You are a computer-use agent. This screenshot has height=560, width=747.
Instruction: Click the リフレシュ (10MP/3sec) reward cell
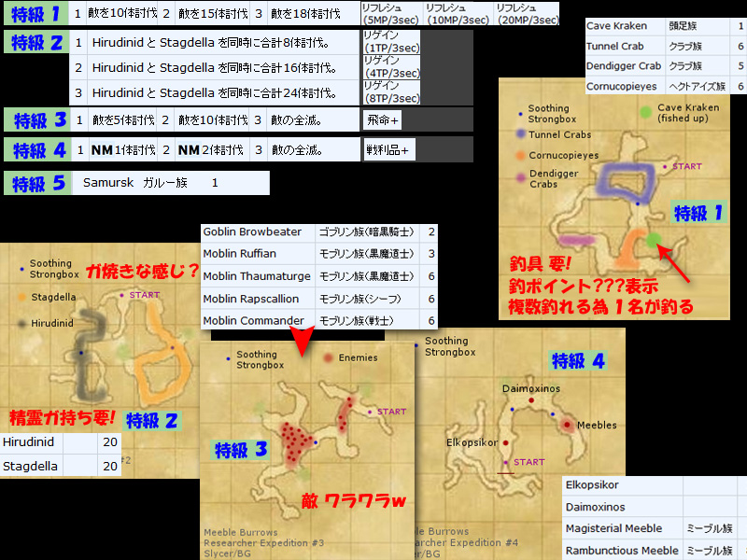point(458,14)
